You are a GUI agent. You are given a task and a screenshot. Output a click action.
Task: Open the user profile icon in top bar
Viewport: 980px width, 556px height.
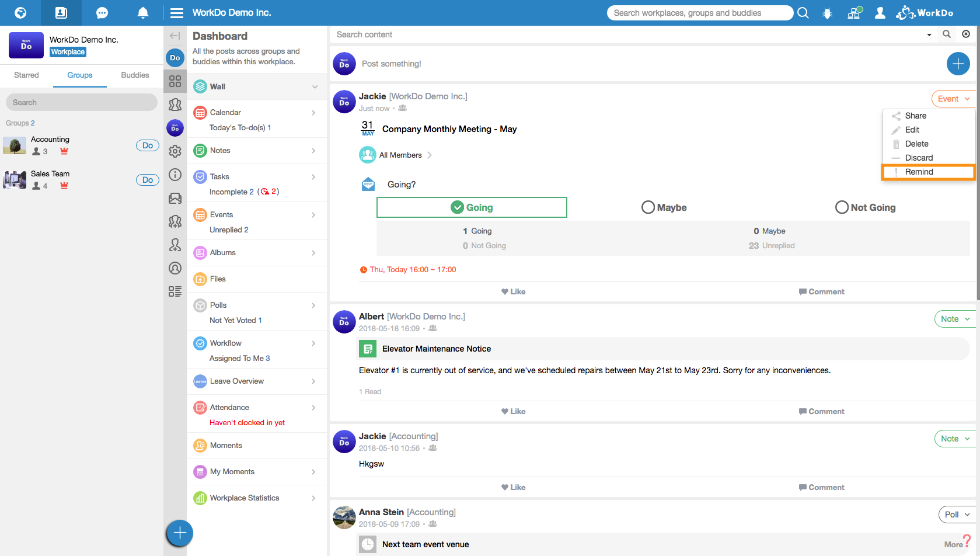[x=880, y=13]
